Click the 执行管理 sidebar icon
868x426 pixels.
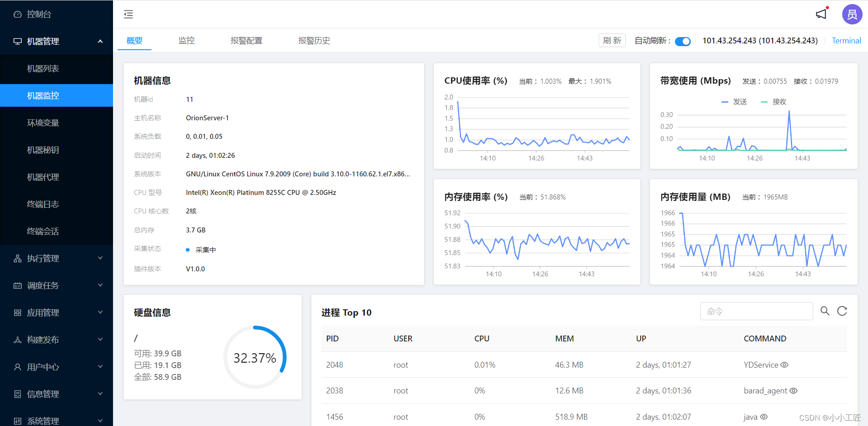[x=17, y=258]
